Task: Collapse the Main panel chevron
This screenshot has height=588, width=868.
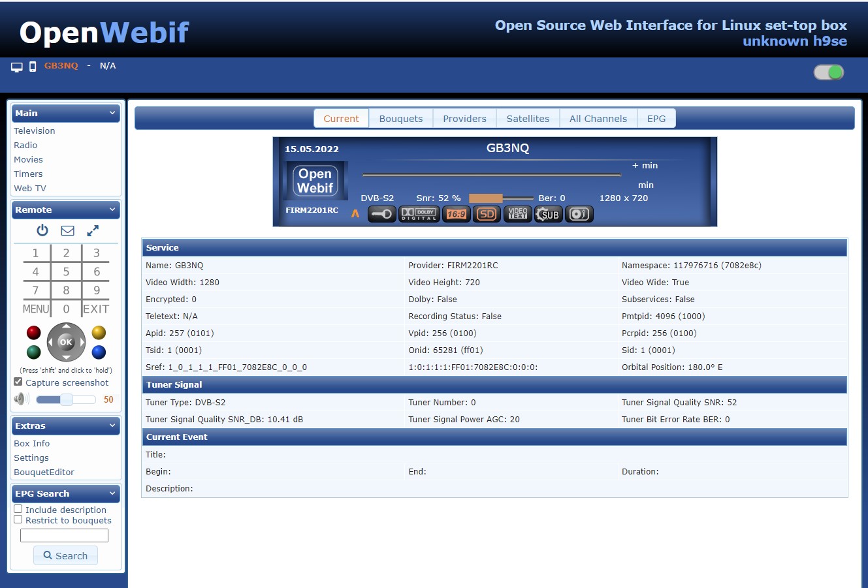Action: pos(112,113)
